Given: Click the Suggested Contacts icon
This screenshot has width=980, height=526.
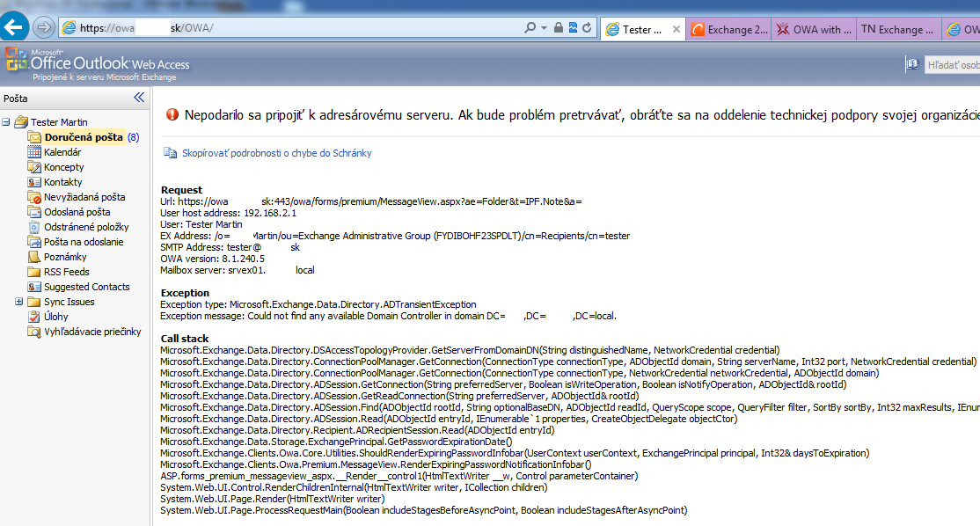Looking at the screenshot, I should tap(34, 287).
